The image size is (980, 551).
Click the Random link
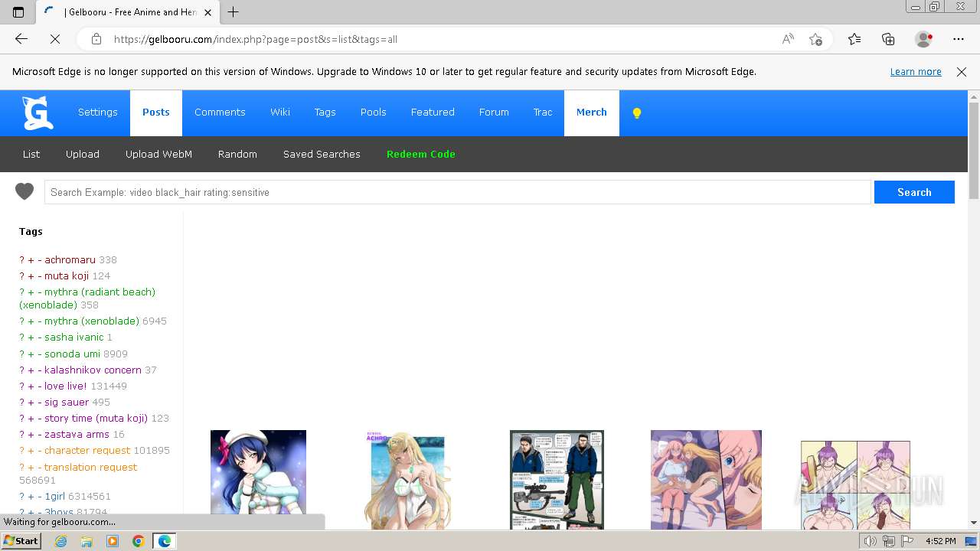point(237,154)
